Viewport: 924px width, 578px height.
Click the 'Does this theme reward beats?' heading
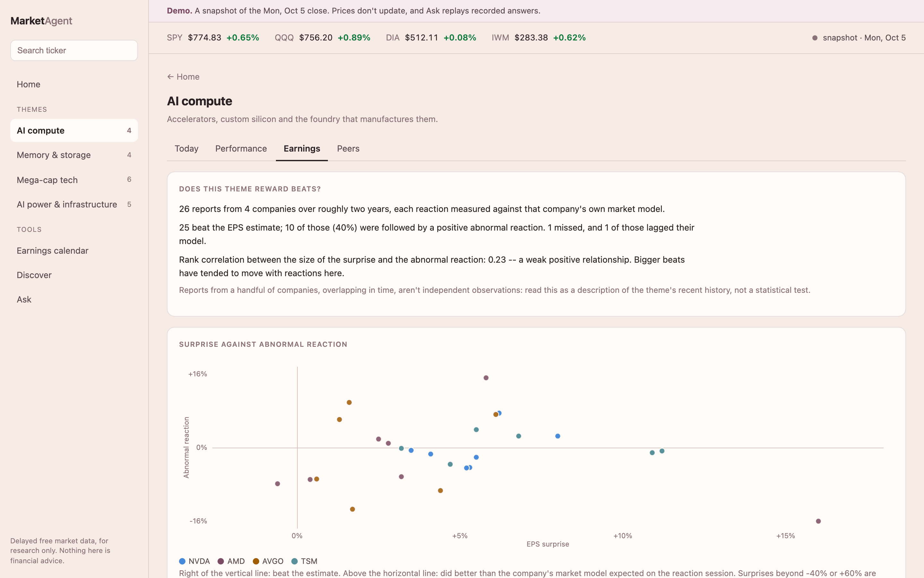coord(250,189)
